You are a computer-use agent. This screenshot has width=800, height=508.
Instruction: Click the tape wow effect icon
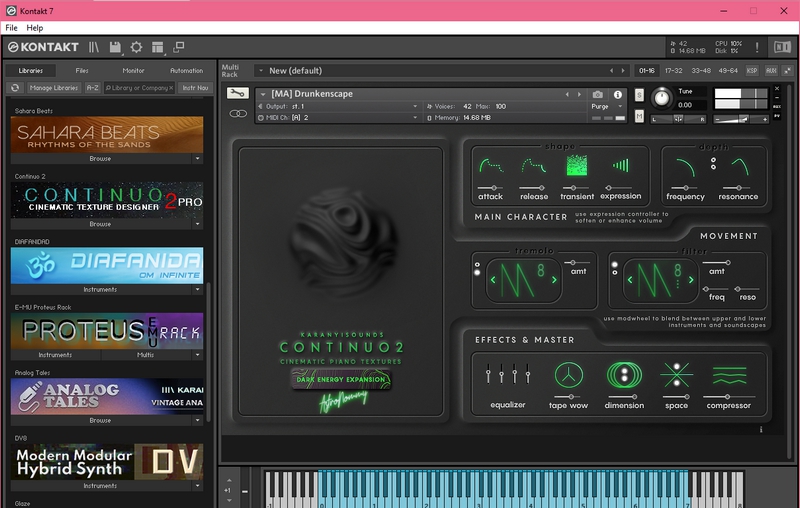coord(568,376)
